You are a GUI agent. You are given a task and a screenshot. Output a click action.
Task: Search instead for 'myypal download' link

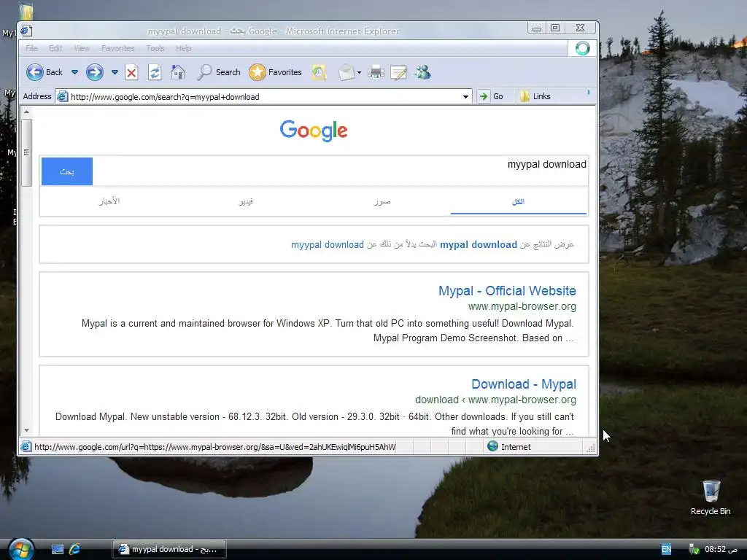point(328,244)
